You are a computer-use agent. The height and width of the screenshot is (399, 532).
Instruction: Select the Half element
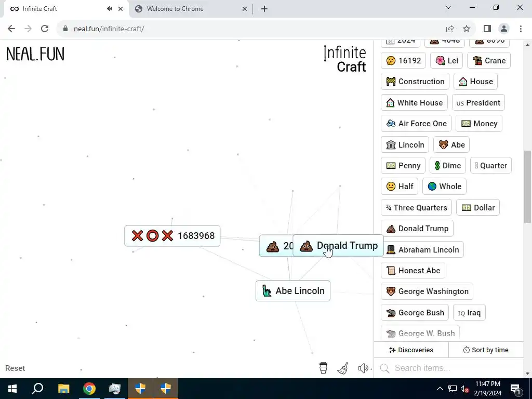pos(400,187)
